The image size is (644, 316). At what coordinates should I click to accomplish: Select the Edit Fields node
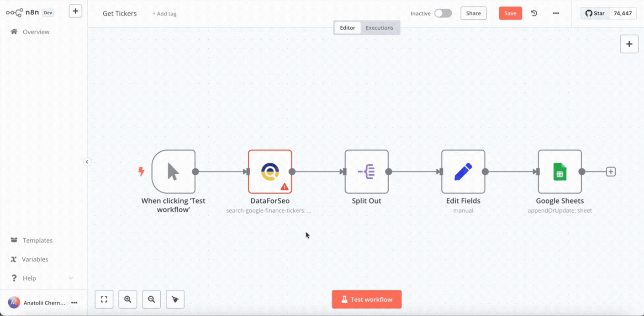coord(463,171)
